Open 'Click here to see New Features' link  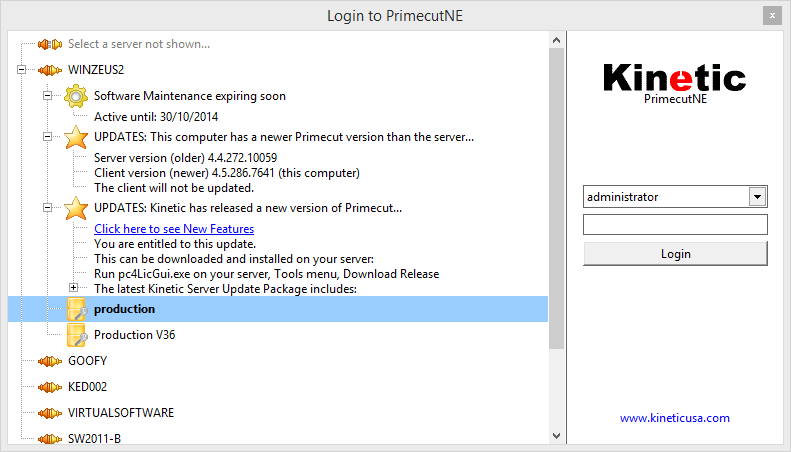174,229
